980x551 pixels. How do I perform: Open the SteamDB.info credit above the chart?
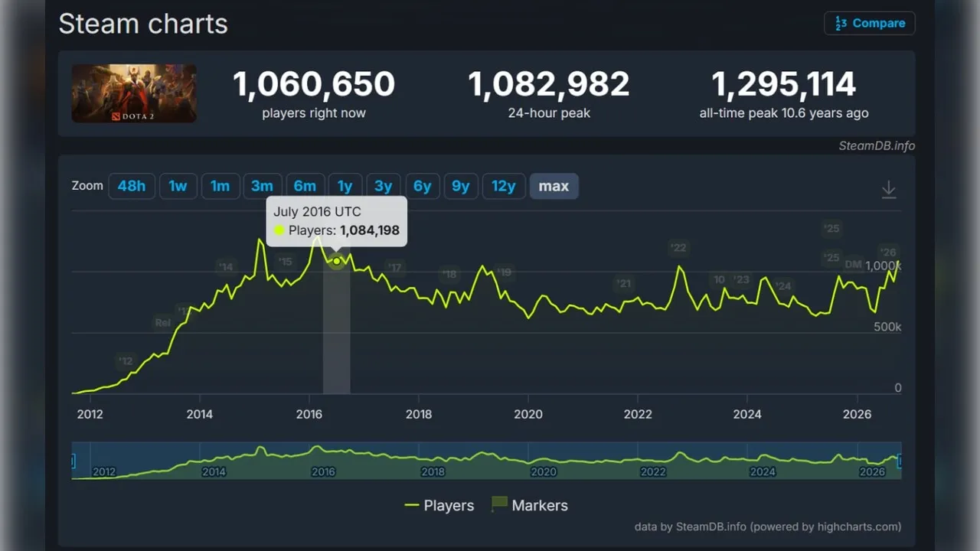click(877, 145)
